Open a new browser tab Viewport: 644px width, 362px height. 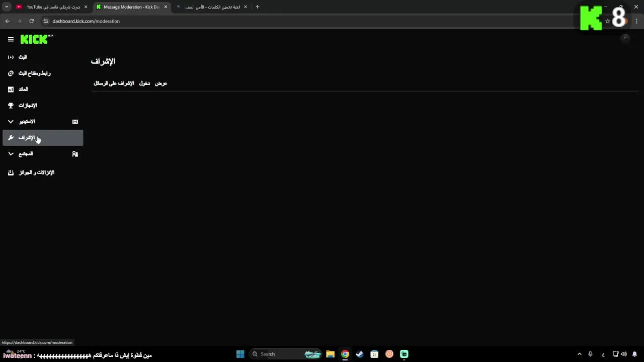pyautogui.click(x=258, y=7)
